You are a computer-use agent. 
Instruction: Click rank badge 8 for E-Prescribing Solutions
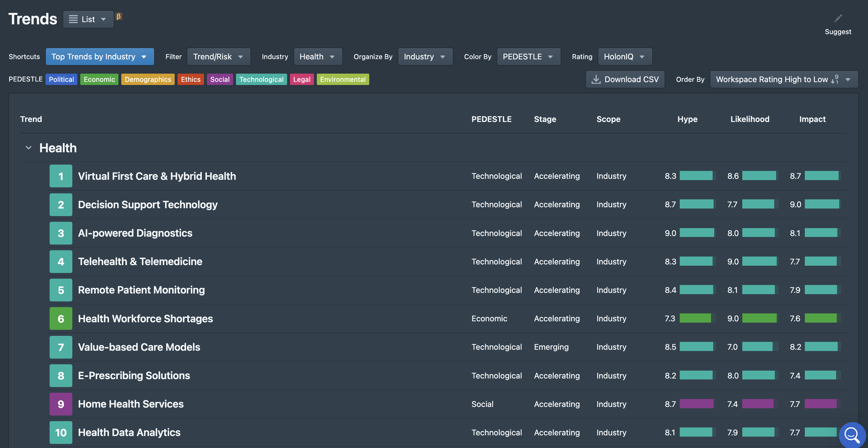point(61,376)
